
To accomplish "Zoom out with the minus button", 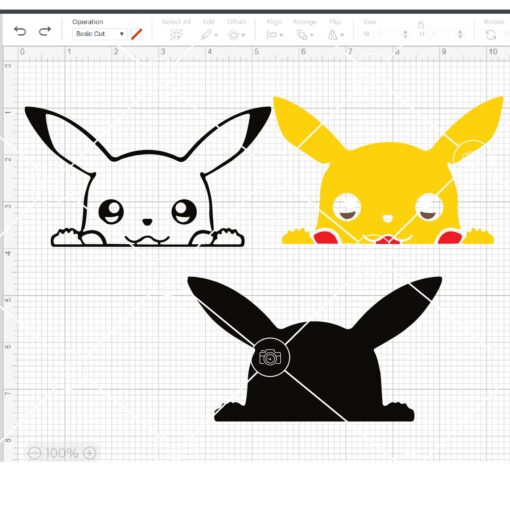I will click(x=34, y=453).
